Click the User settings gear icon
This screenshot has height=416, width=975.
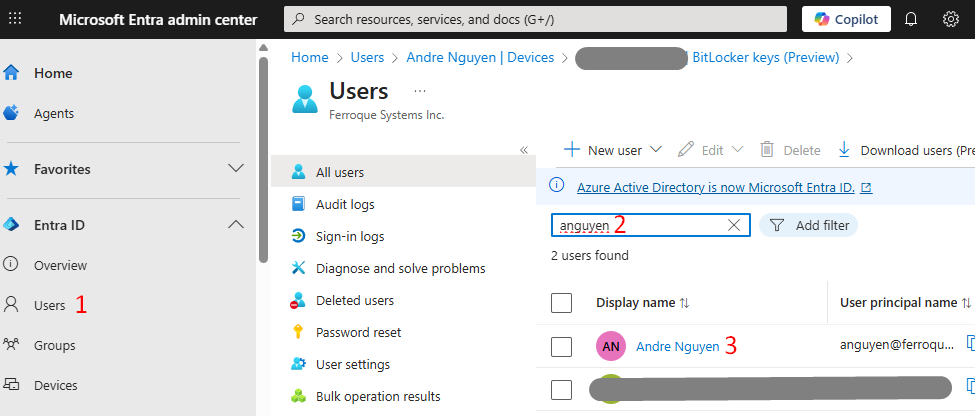click(298, 364)
